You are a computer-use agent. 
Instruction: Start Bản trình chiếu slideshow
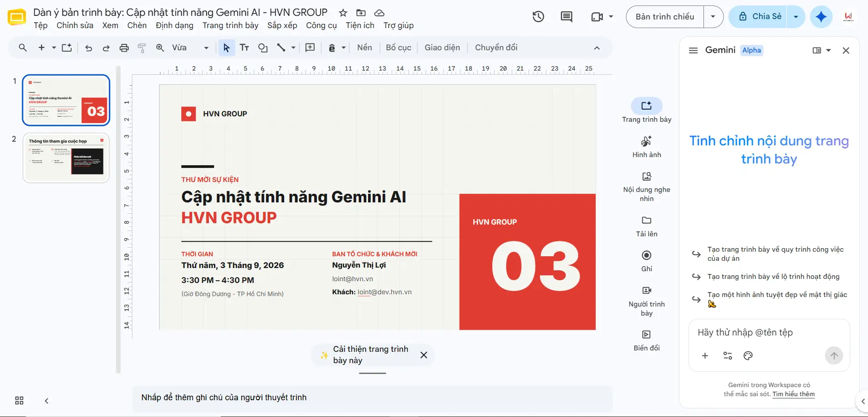pyautogui.click(x=664, y=17)
